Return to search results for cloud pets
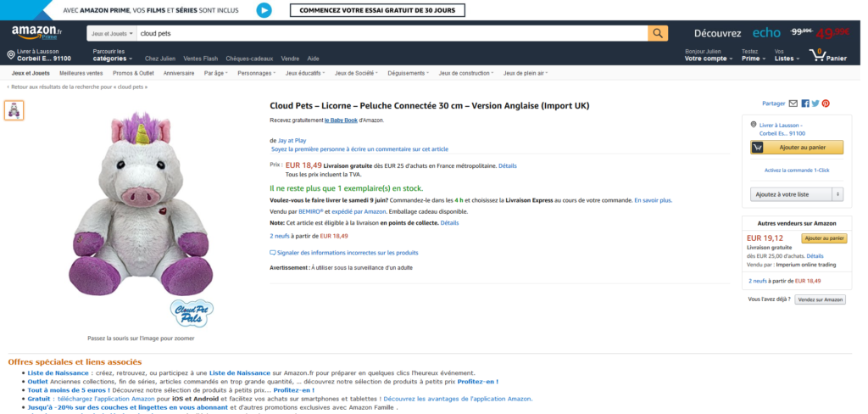 [x=77, y=87]
